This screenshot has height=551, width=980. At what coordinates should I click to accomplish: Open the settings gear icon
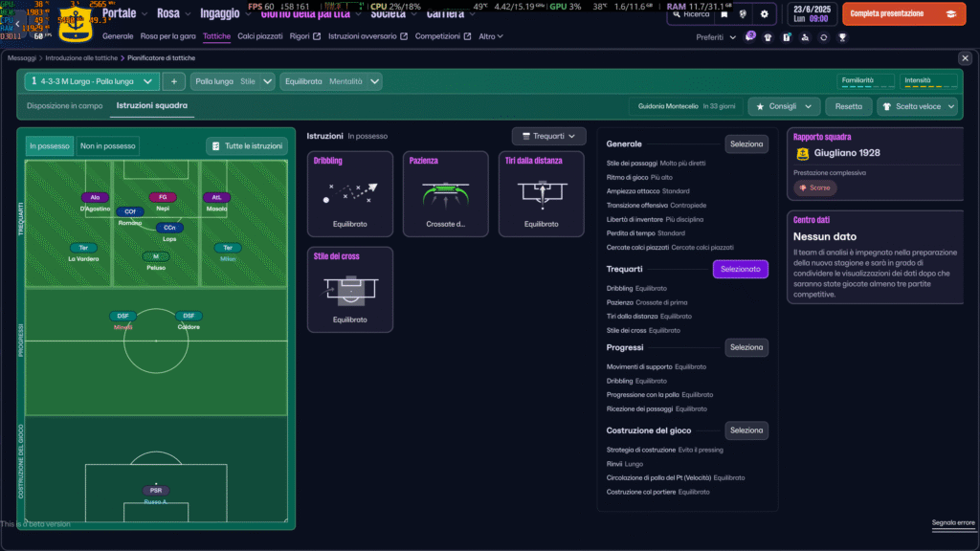[764, 14]
